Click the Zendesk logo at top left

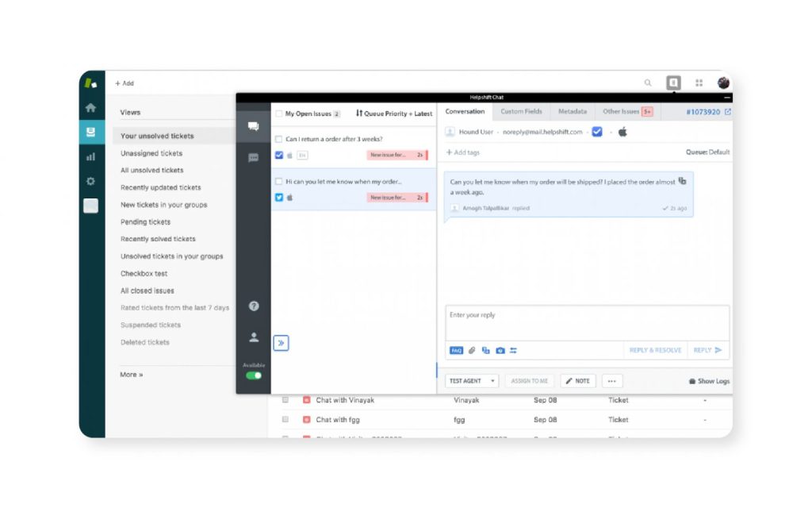pyautogui.click(x=90, y=83)
